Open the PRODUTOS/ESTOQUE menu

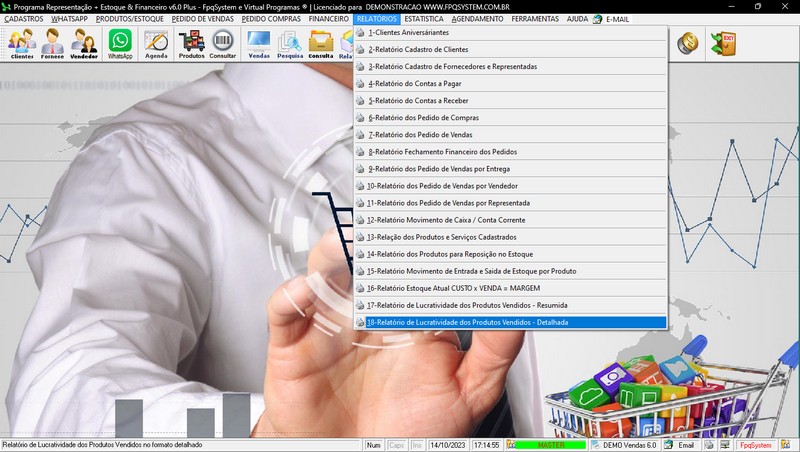click(130, 19)
